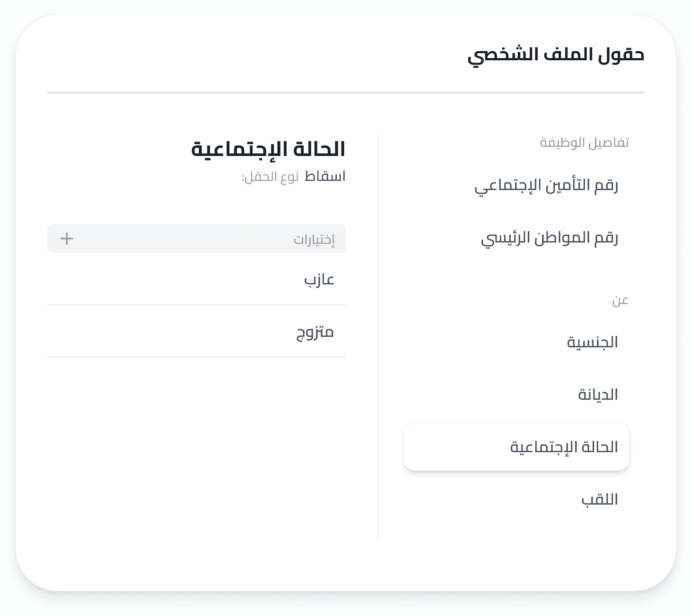
Task: Click the horizontal line under the page title
Action: tap(346, 93)
